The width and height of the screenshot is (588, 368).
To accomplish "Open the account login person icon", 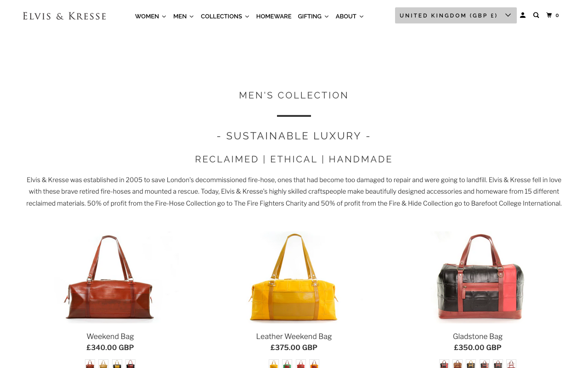I will click(x=523, y=15).
